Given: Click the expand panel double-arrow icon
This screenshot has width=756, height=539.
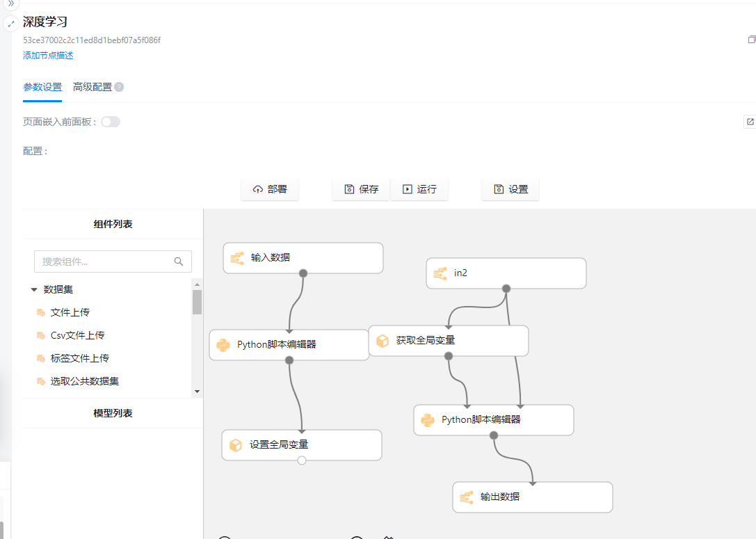Looking at the screenshot, I should click(10, 3).
